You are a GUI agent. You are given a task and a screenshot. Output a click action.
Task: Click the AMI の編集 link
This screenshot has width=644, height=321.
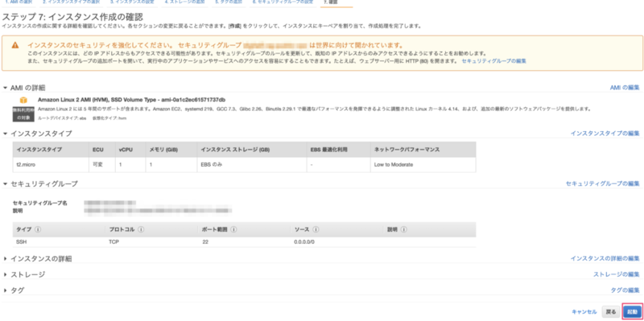click(625, 88)
